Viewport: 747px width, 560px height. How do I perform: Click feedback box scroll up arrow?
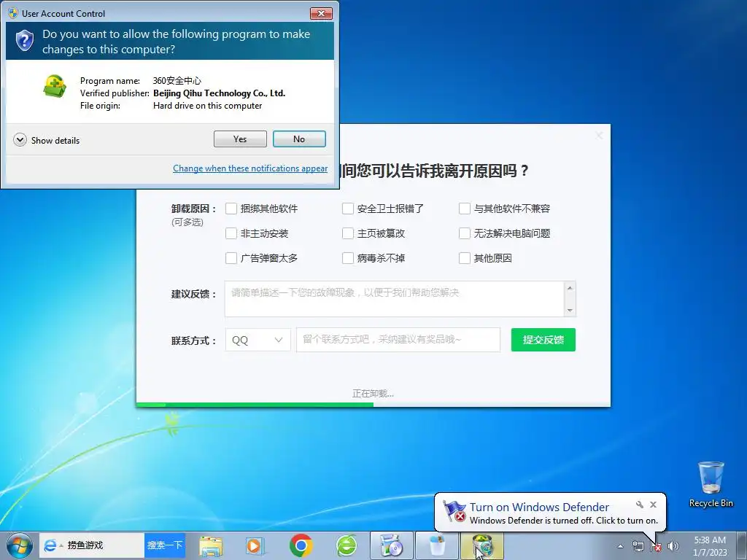tap(570, 287)
